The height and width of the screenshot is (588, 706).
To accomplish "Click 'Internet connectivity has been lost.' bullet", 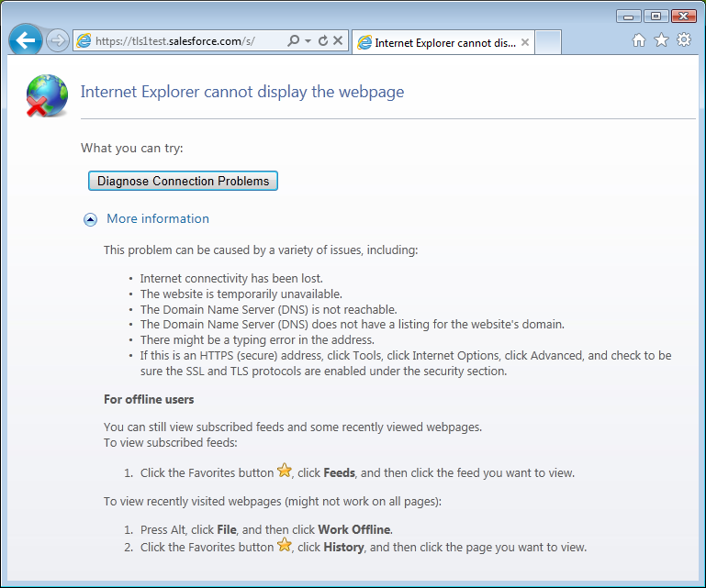I will coord(231,279).
